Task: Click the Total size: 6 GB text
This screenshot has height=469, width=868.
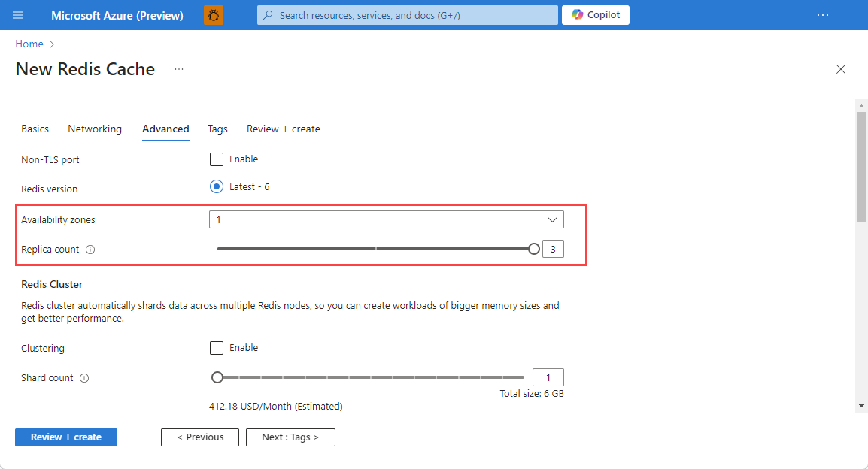Action: (x=532, y=394)
